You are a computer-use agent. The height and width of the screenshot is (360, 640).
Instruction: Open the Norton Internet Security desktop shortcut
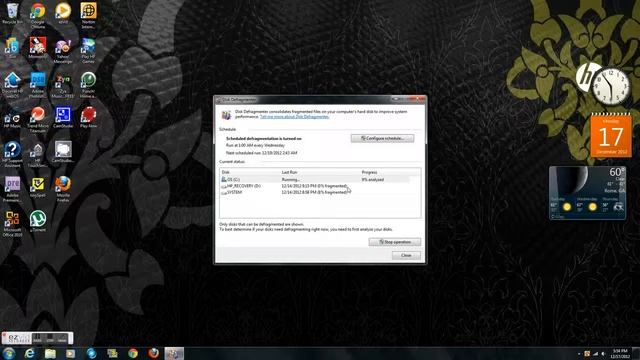[x=88, y=15]
